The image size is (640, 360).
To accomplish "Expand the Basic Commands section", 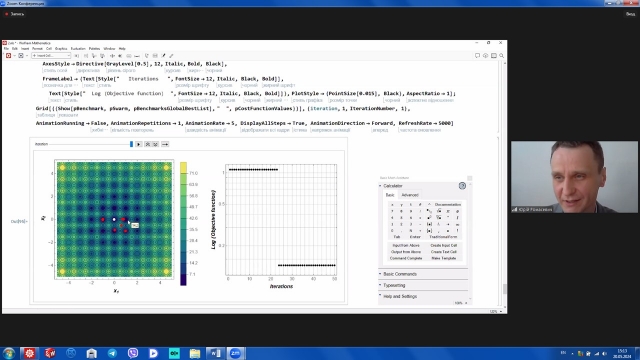I will click(x=400, y=274).
